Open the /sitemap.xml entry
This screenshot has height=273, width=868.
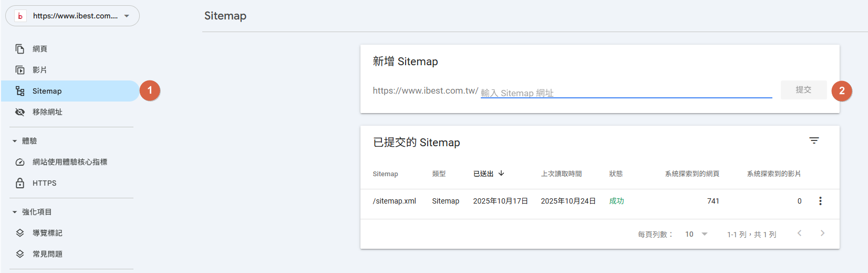pyautogui.click(x=394, y=201)
